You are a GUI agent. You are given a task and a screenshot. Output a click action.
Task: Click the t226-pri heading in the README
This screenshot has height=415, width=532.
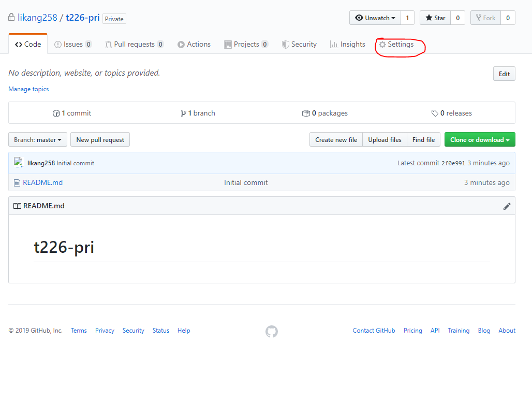64,247
